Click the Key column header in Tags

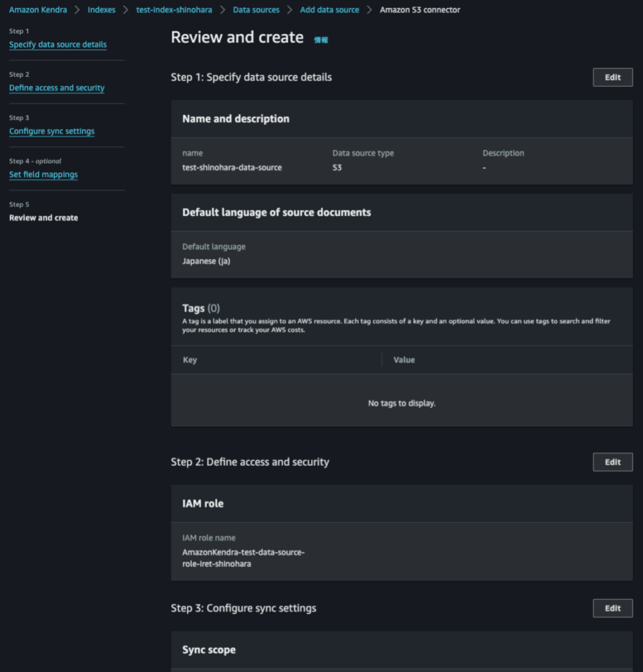pos(190,360)
